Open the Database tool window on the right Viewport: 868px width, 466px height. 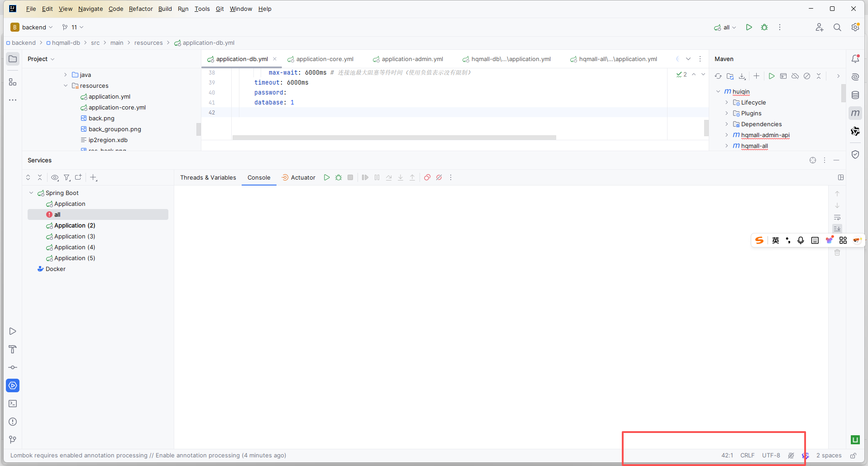[855, 95]
